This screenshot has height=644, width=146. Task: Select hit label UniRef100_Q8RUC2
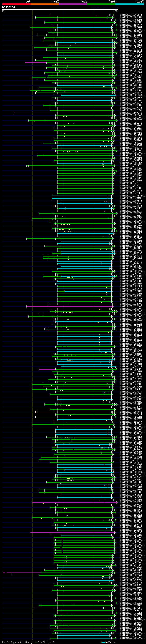click(x=131, y=344)
